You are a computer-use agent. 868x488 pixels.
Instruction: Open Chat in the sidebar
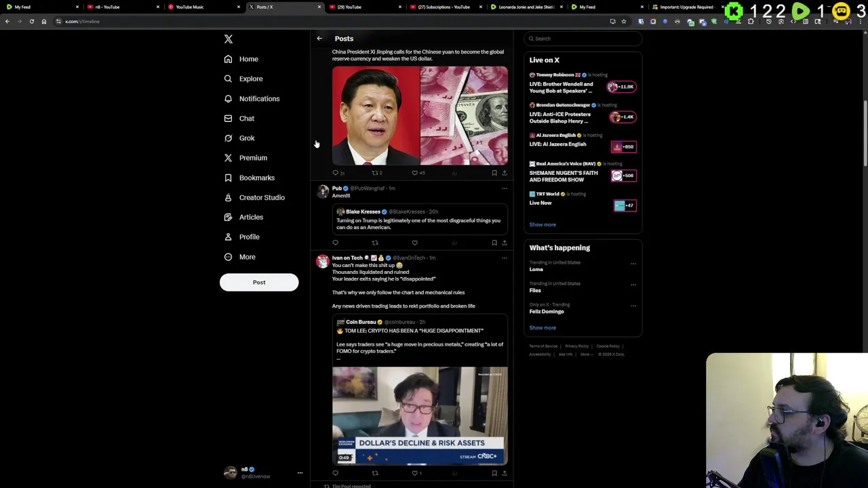[239, 119]
